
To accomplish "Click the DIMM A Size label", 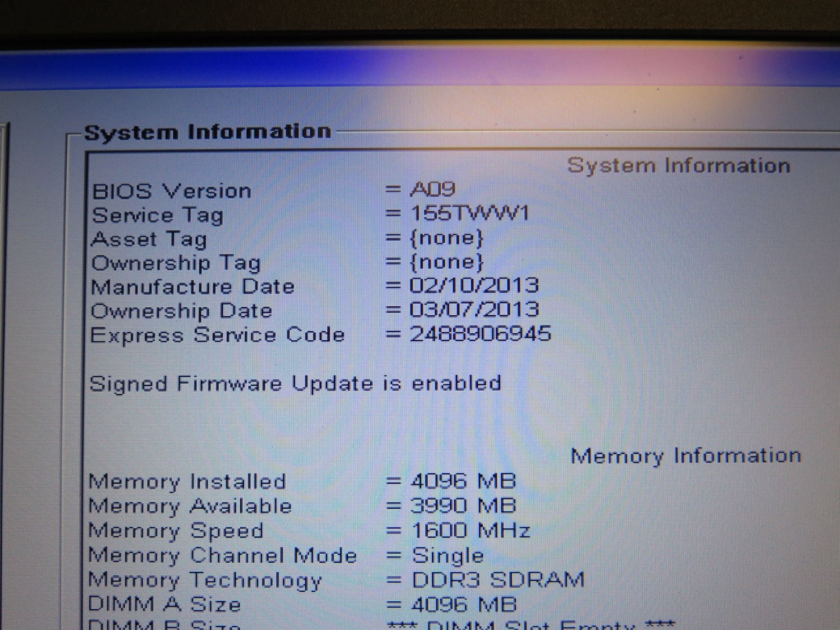I will tap(164, 604).
